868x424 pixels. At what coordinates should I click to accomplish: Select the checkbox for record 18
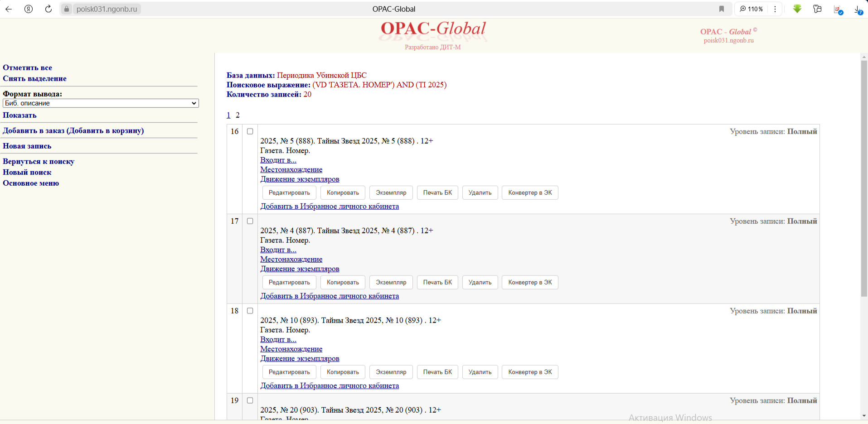coord(250,311)
